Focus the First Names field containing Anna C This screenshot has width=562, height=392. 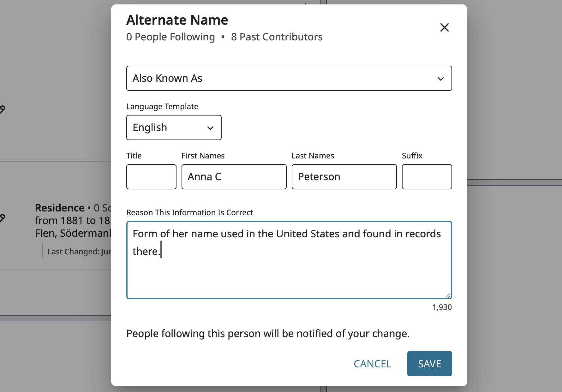coord(234,177)
